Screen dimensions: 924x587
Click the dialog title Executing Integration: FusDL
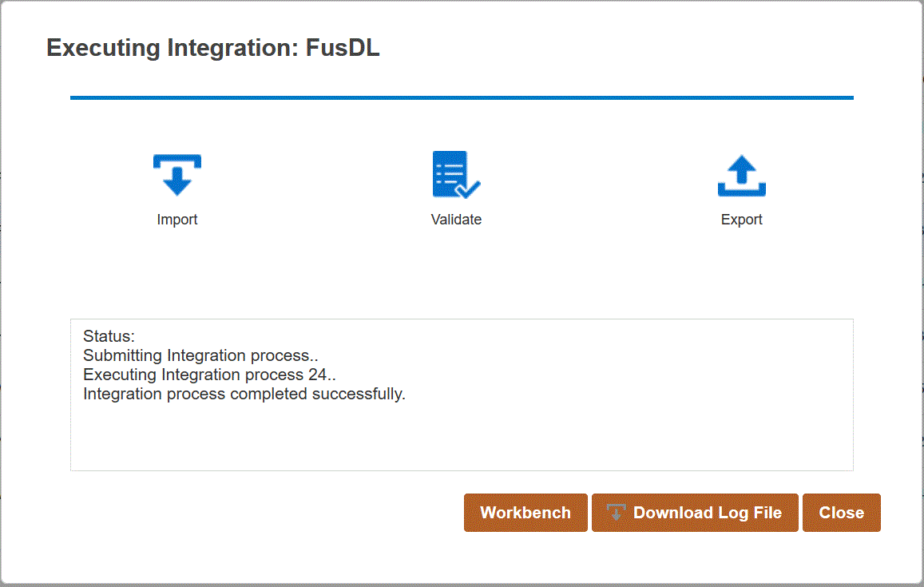point(213,48)
